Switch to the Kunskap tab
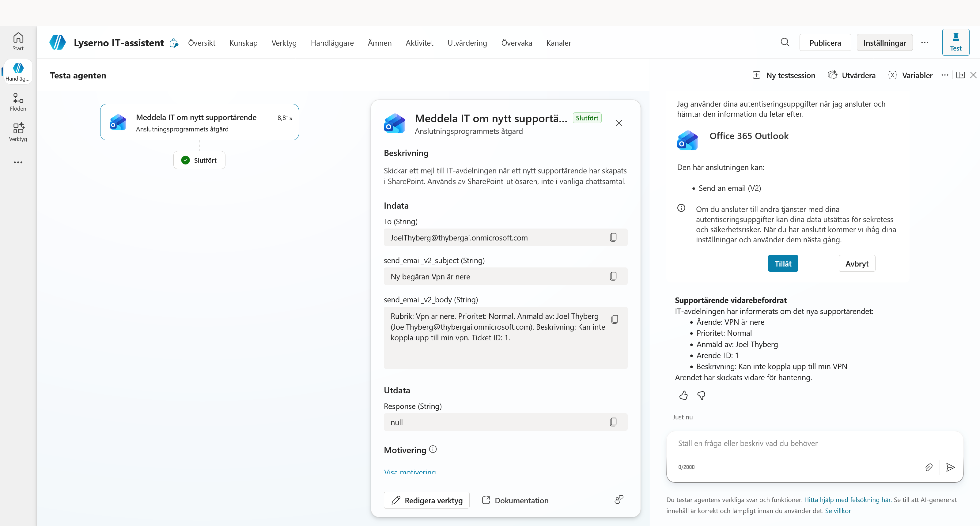 244,43
